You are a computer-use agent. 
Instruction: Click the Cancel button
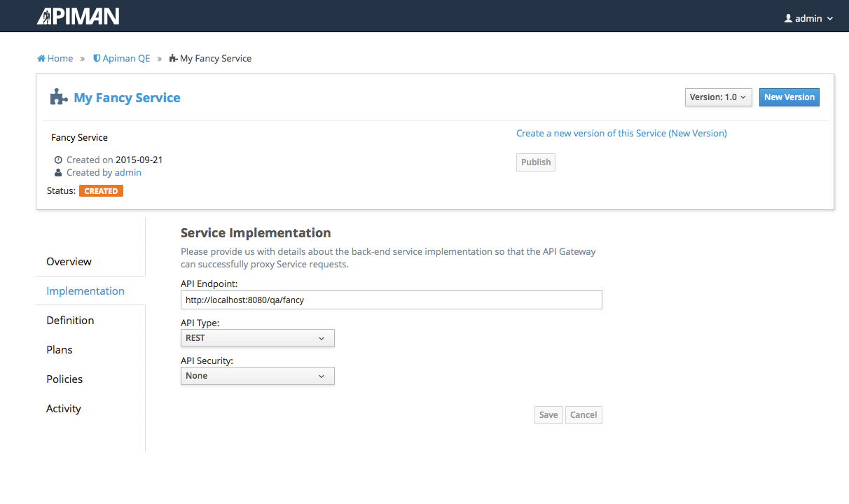tap(584, 415)
